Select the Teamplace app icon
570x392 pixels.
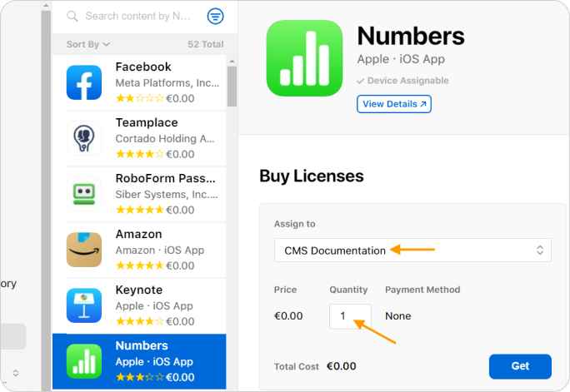point(84,138)
